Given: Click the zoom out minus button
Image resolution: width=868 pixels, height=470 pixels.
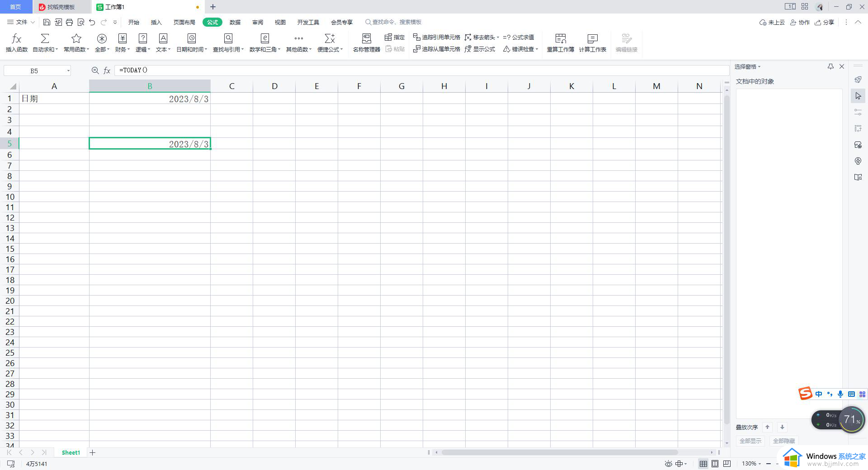Looking at the screenshot, I should point(769,464).
